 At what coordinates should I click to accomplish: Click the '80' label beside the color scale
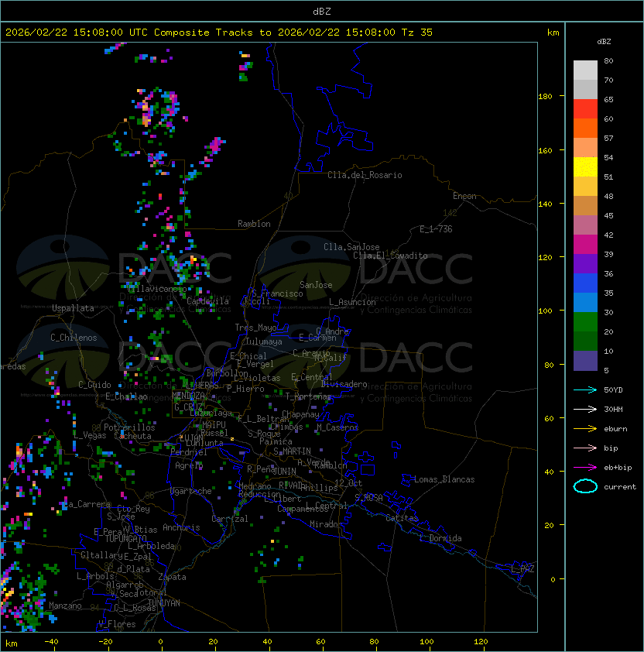coord(608,60)
